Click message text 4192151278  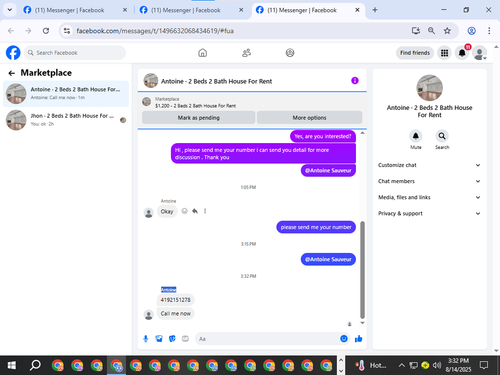175,300
